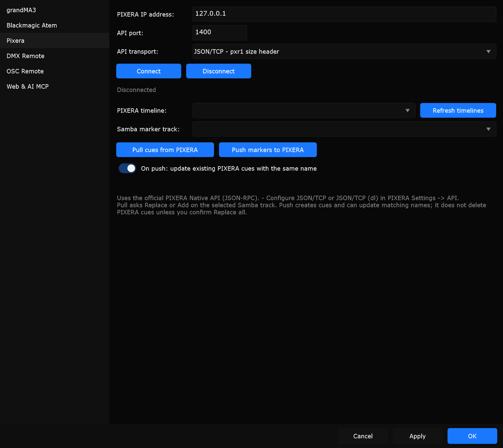Apply the current settings

point(418,436)
